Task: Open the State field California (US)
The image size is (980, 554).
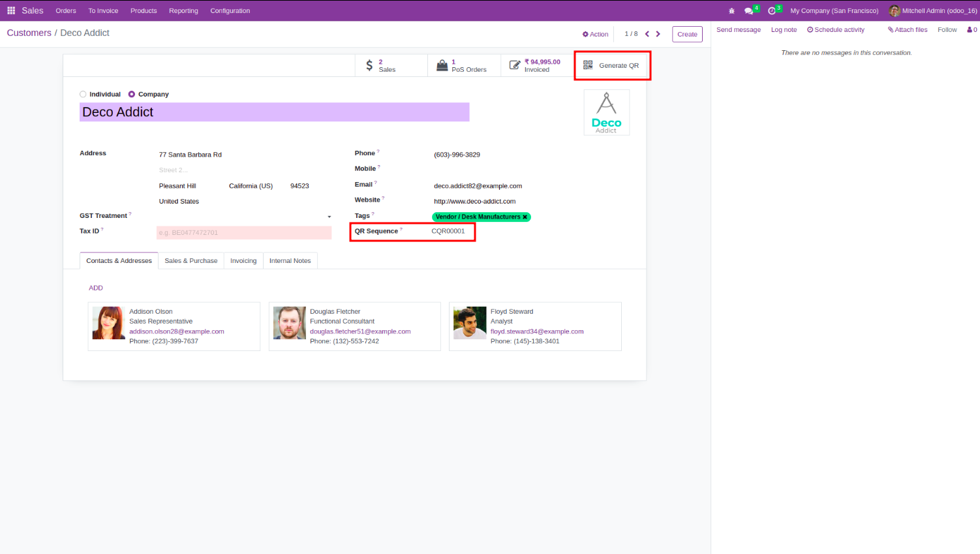Action: [x=251, y=186]
